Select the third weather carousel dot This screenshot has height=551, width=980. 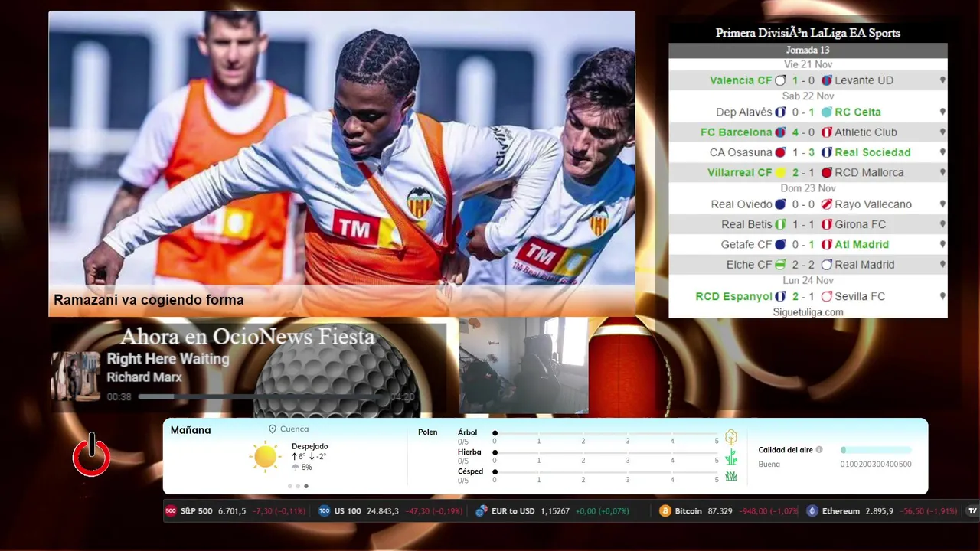[x=306, y=486]
